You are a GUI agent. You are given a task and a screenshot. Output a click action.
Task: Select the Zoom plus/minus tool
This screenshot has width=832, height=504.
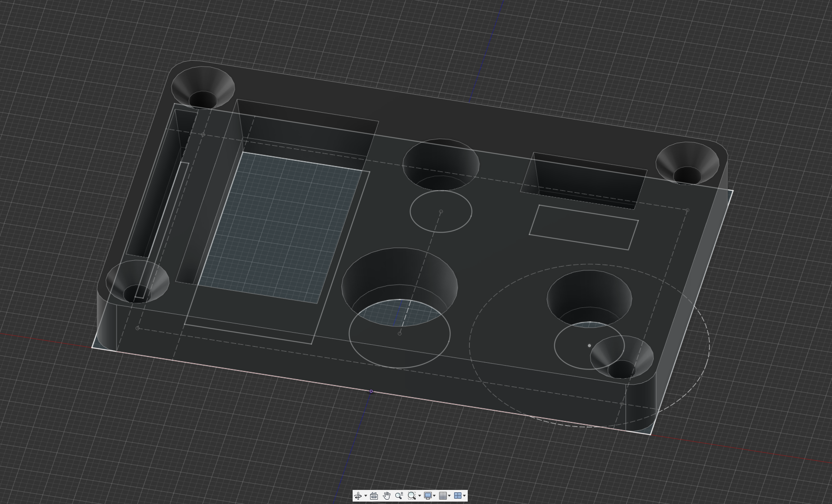click(x=399, y=496)
